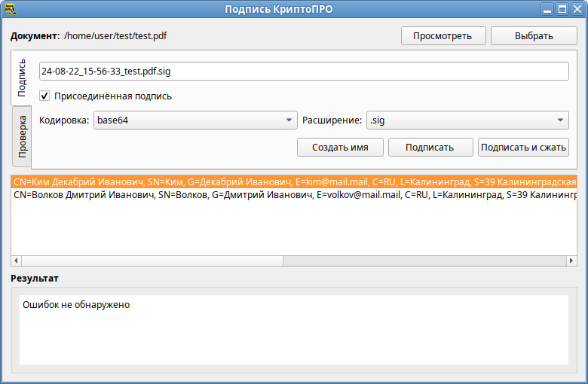Click the left arrow of the horizontal scrollbar
Image resolution: width=588 pixels, height=384 pixels.
16,261
